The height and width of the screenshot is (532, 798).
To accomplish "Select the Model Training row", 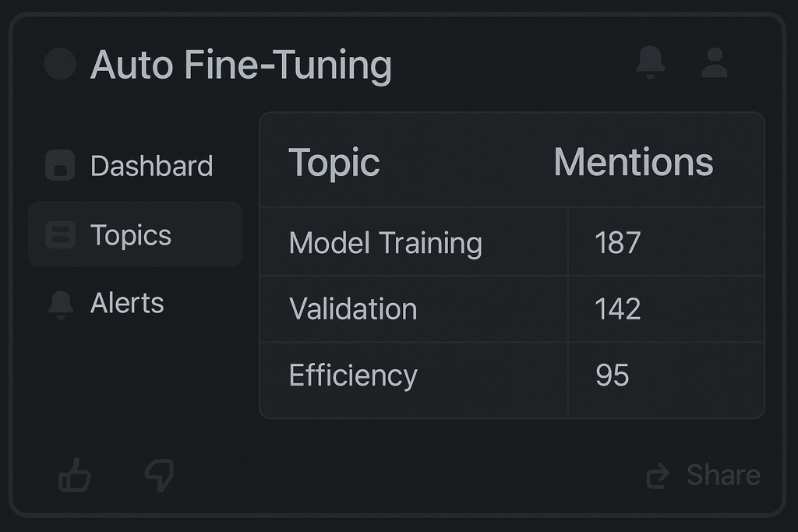I will coord(385,243).
